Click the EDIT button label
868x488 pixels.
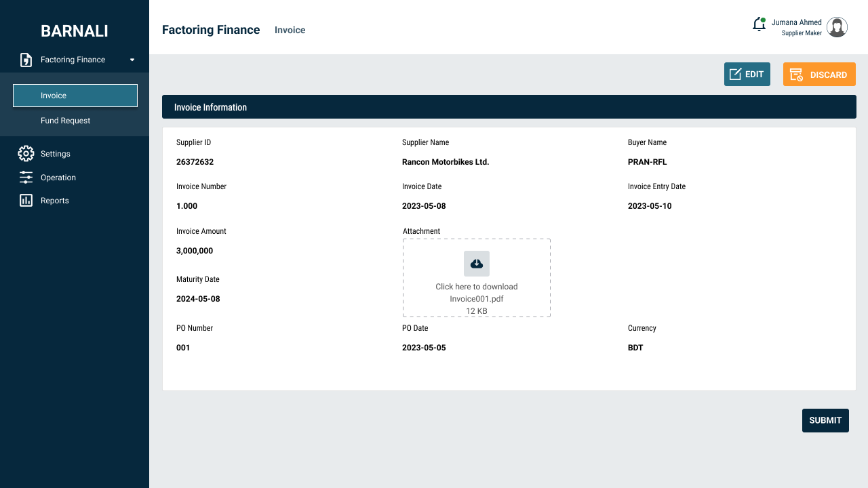tap(754, 75)
